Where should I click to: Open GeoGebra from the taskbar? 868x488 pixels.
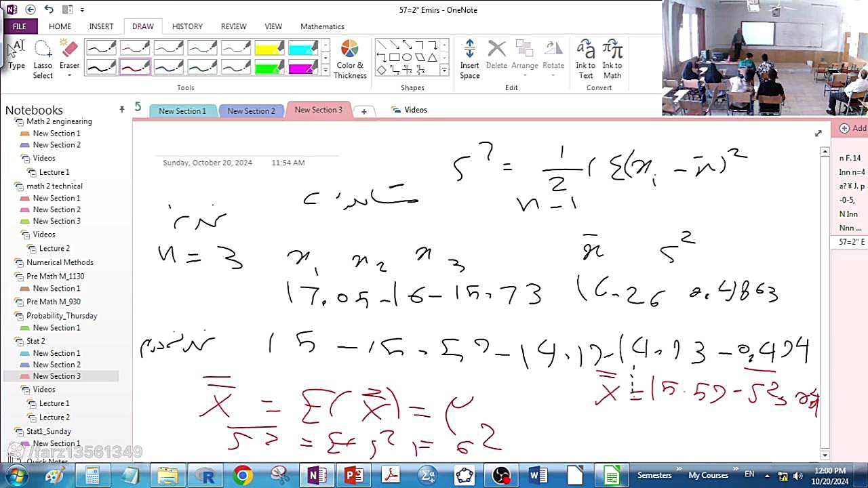tap(465, 476)
